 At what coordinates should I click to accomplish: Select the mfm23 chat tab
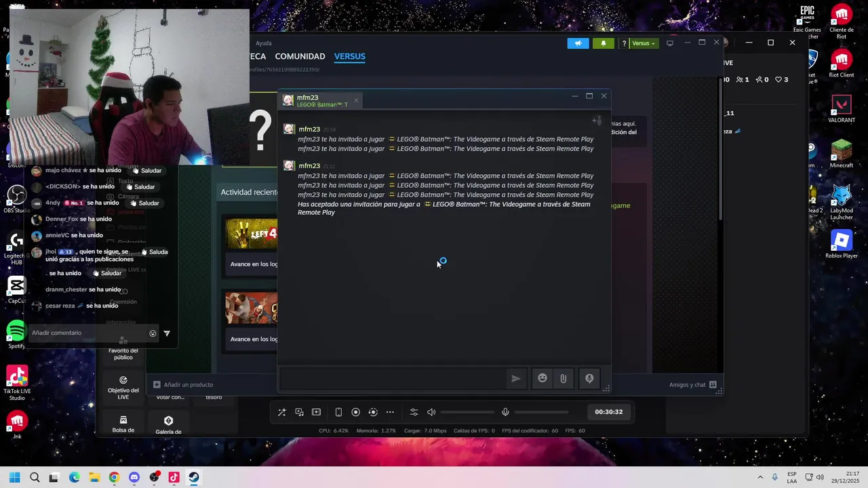tap(321, 100)
